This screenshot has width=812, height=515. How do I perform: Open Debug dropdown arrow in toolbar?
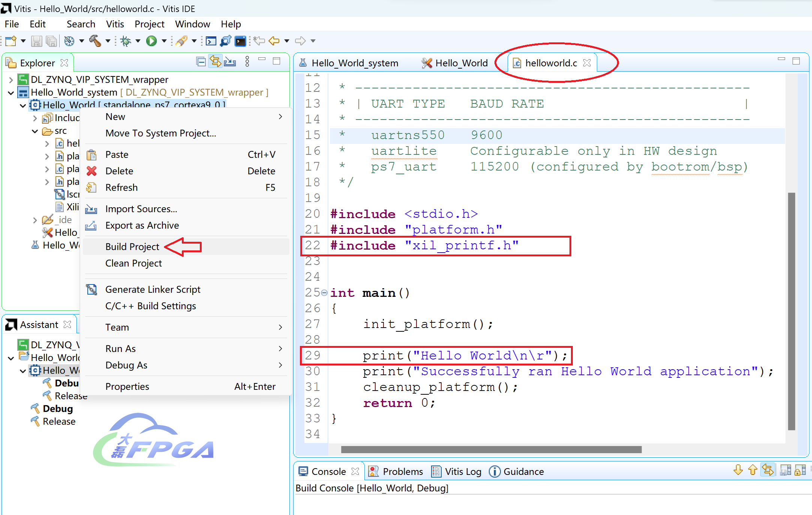tap(138, 41)
